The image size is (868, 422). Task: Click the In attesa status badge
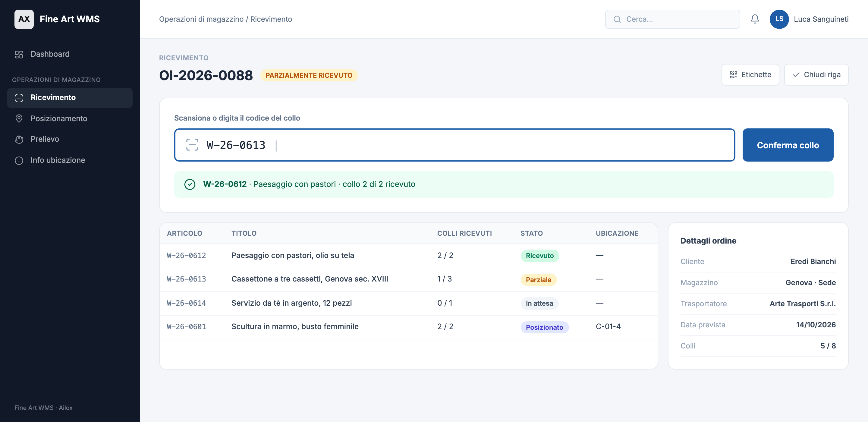click(x=539, y=303)
